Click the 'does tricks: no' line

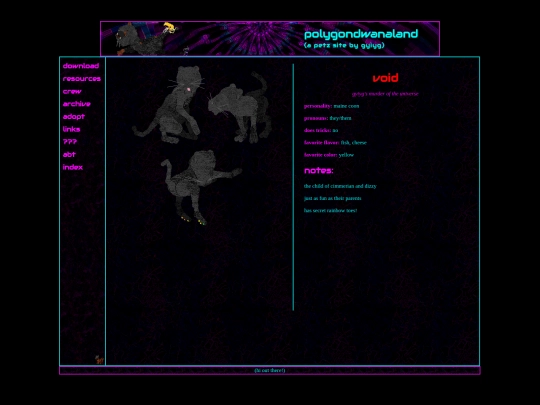(x=321, y=130)
